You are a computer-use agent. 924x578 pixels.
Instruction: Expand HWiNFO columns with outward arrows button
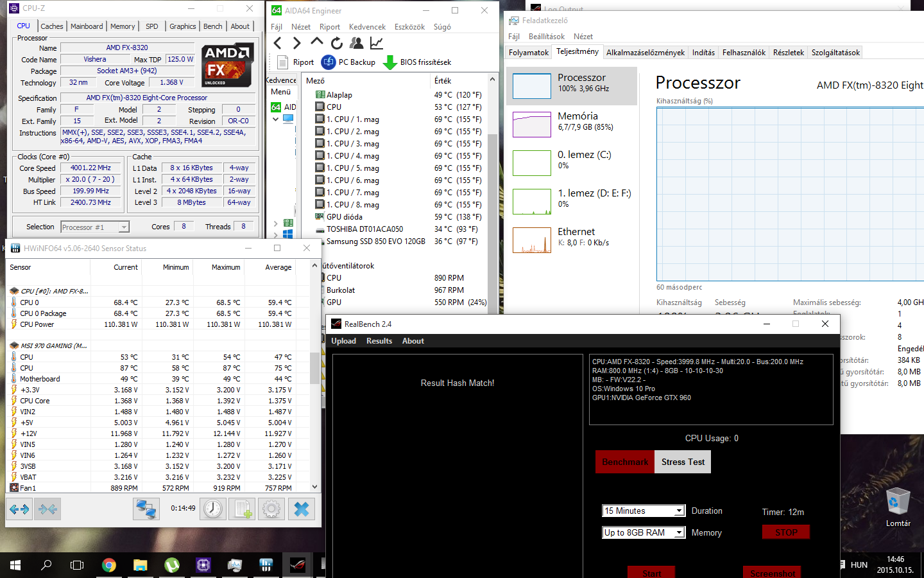(19, 509)
